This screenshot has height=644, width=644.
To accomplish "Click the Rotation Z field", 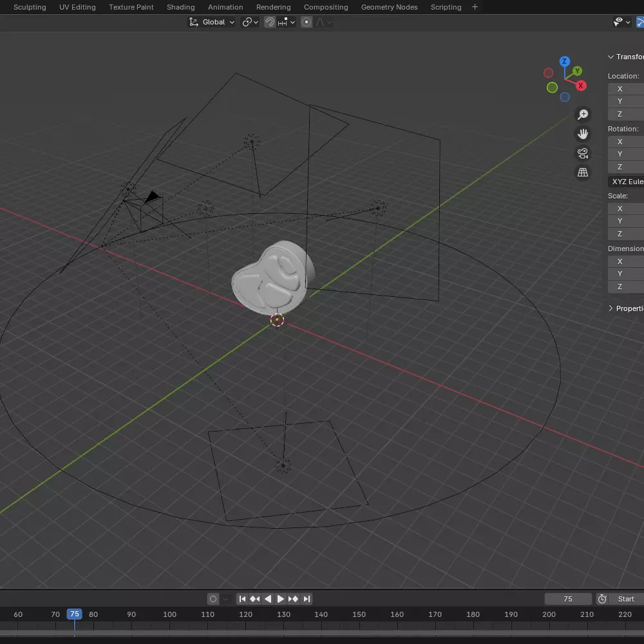I will point(626,167).
